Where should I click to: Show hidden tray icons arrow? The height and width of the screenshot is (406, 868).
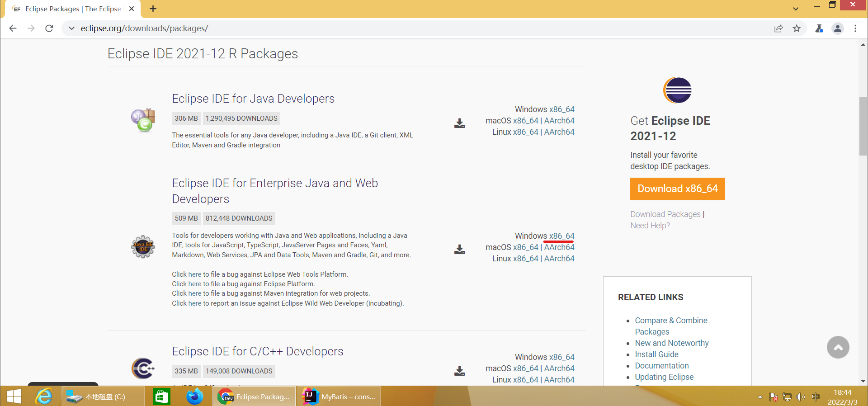(760, 397)
